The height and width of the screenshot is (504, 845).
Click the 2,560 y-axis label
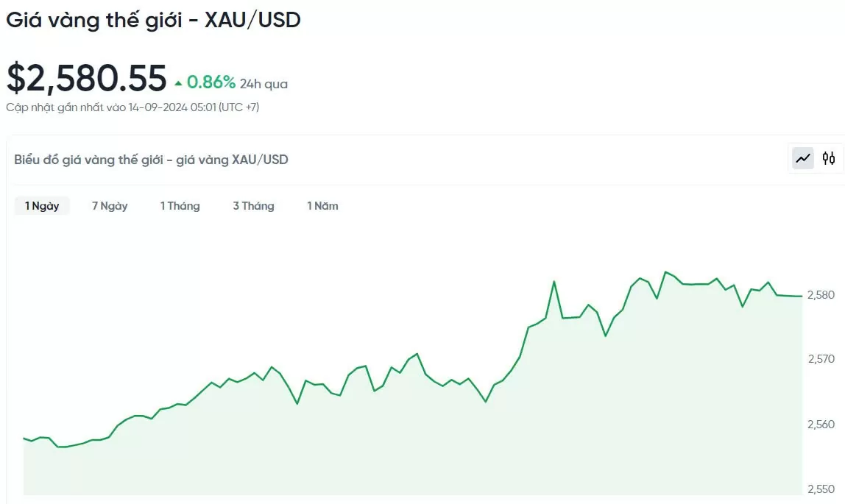(821, 425)
